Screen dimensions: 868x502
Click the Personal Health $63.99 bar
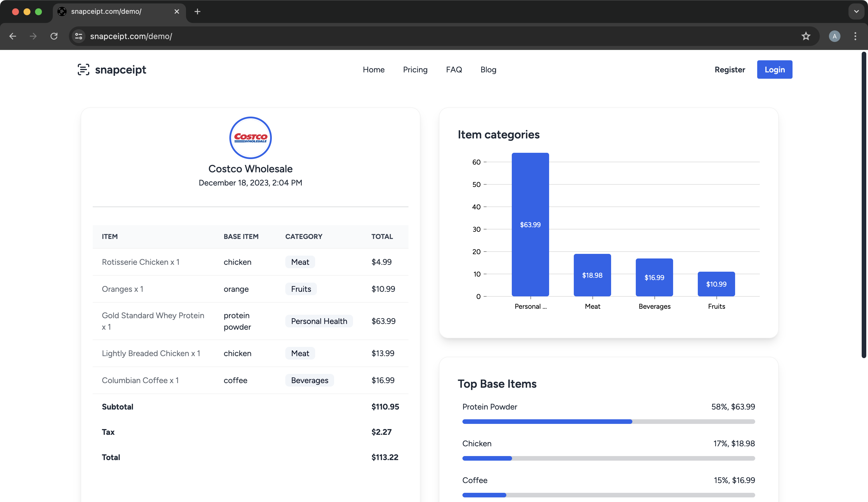coord(530,225)
